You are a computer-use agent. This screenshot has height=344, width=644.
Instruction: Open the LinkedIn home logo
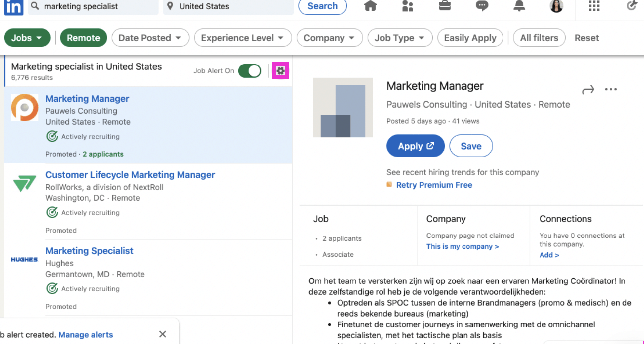pyautogui.click(x=14, y=7)
